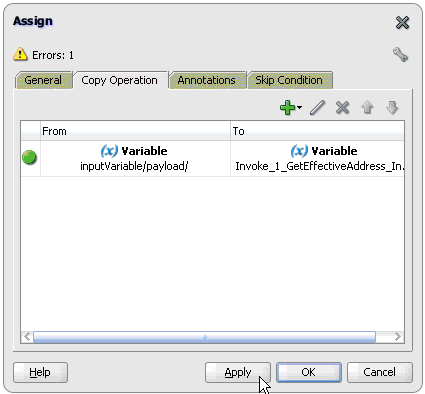Screen dimensions: 425x394
Task: Click the From column header
Action: click(x=135, y=131)
